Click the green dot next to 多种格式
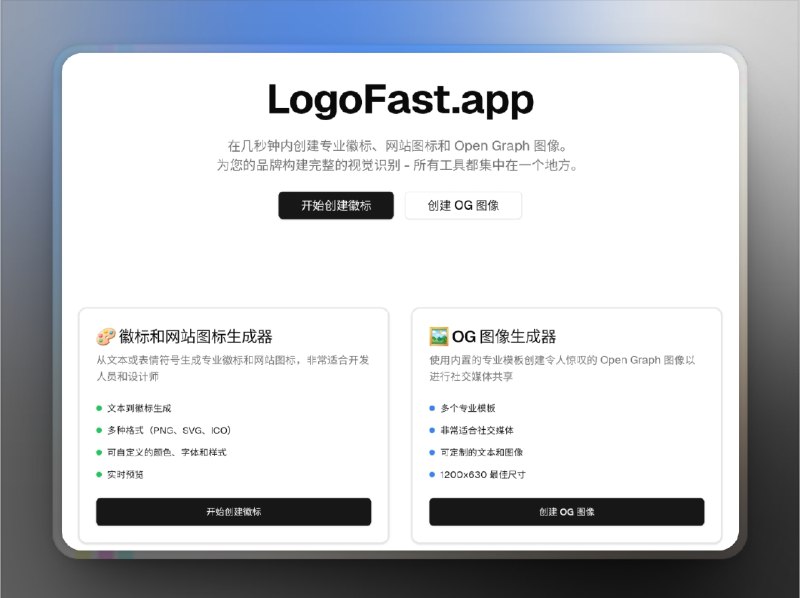This screenshot has width=800, height=598. [x=100, y=431]
